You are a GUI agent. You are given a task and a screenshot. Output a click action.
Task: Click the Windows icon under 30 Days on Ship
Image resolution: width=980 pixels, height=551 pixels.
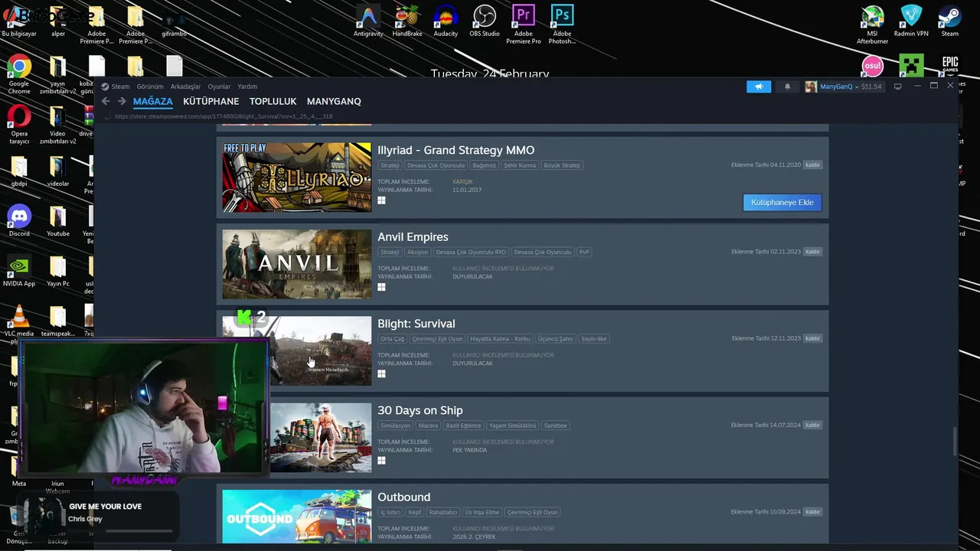coord(381,460)
